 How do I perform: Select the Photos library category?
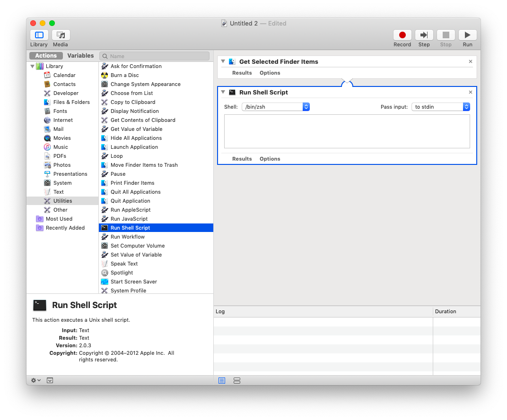point(62,165)
